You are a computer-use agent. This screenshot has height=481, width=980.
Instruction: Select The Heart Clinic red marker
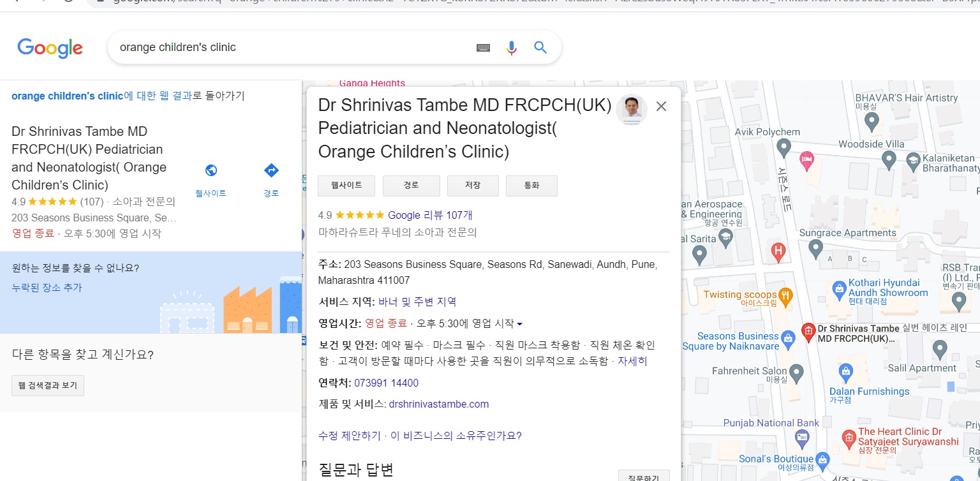[x=849, y=438]
